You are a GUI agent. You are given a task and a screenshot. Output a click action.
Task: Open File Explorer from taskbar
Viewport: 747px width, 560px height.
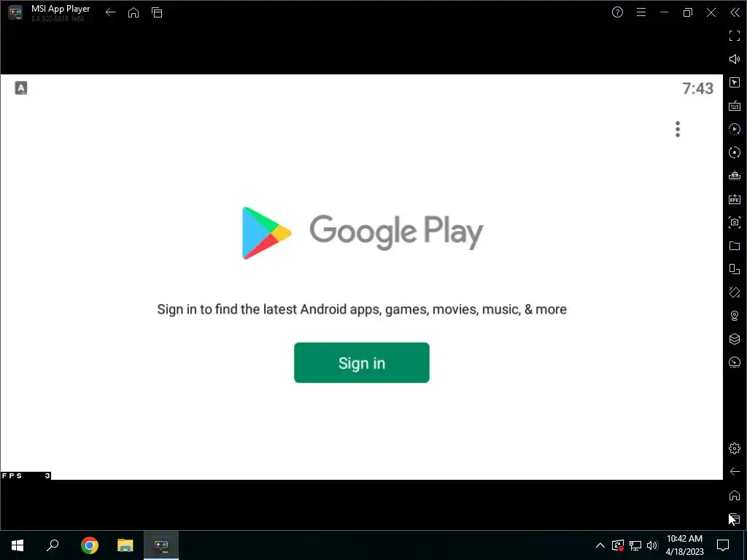click(125, 545)
